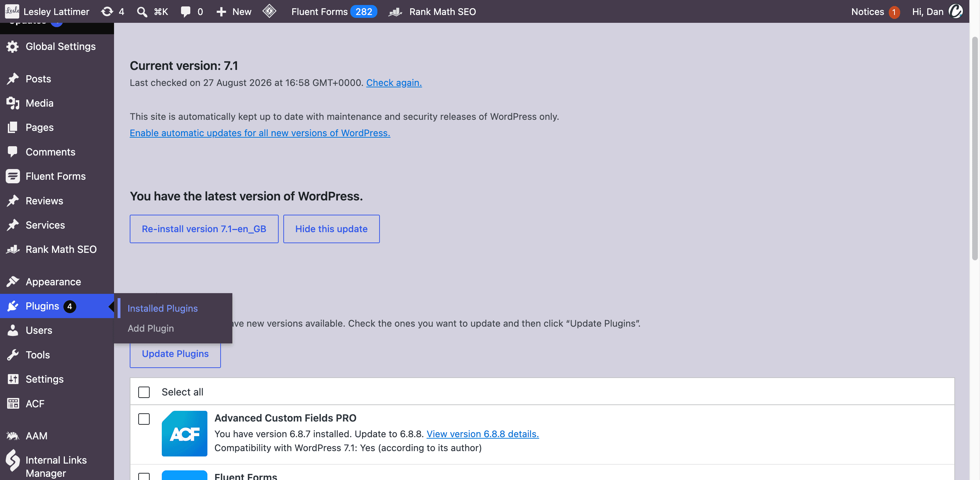This screenshot has width=980, height=480.
Task: Click the plus New icon in admin bar
Action: 221,12
